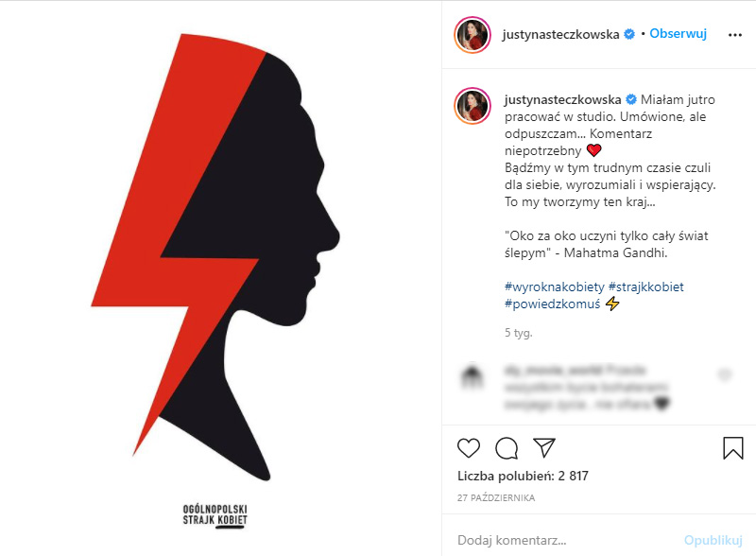The width and height of the screenshot is (756, 556).
Task: View the list of 2 817 likes
Action: point(523,477)
